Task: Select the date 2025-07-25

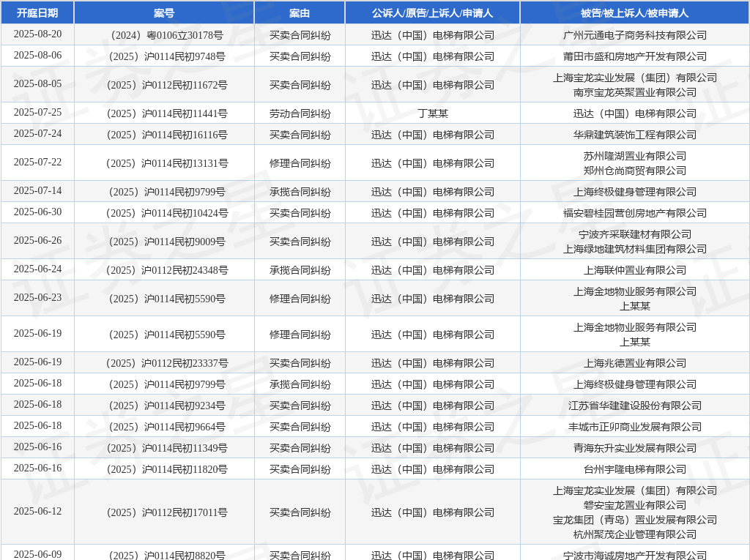Action: pos(38,113)
